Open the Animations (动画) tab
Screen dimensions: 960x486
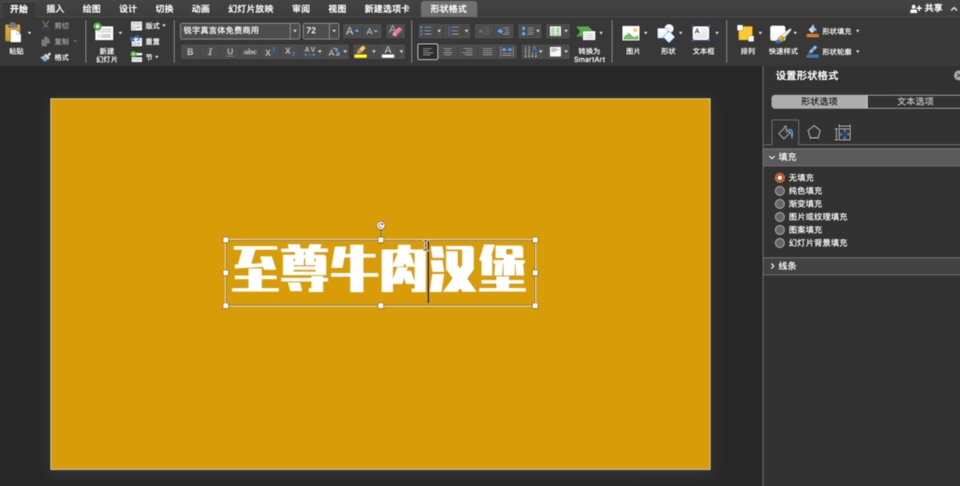pyautogui.click(x=200, y=9)
